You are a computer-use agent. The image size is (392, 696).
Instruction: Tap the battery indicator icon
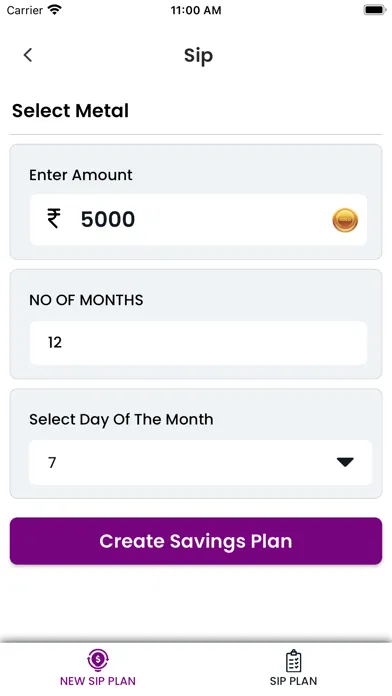374,10
